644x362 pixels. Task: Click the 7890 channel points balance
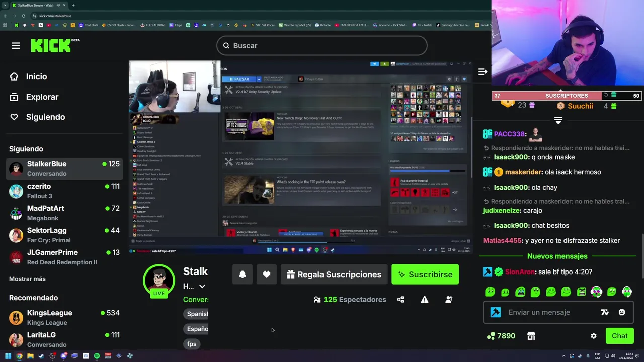pos(501,336)
